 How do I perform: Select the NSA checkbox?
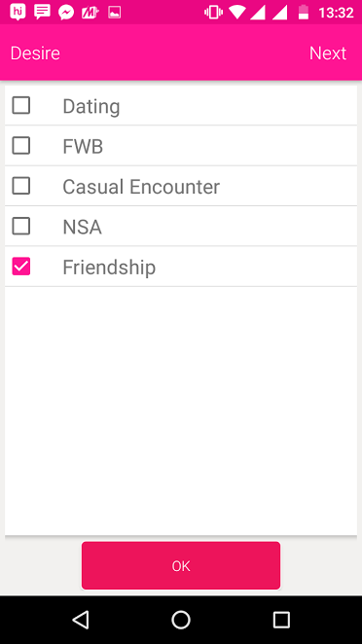(x=21, y=226)
